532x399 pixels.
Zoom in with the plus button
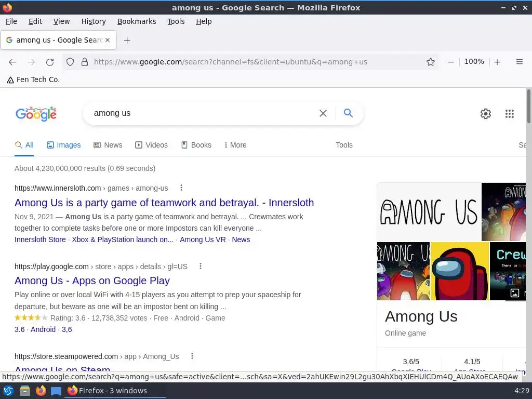497,62
